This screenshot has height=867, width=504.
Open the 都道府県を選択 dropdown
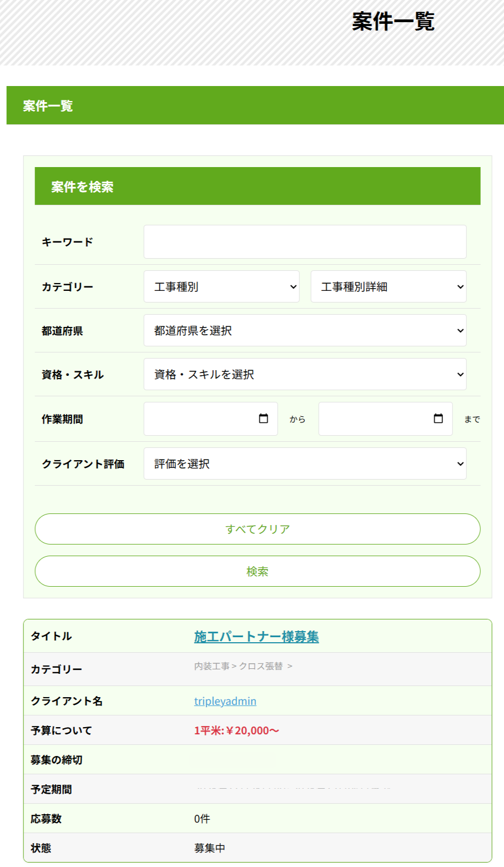(305, 330)
